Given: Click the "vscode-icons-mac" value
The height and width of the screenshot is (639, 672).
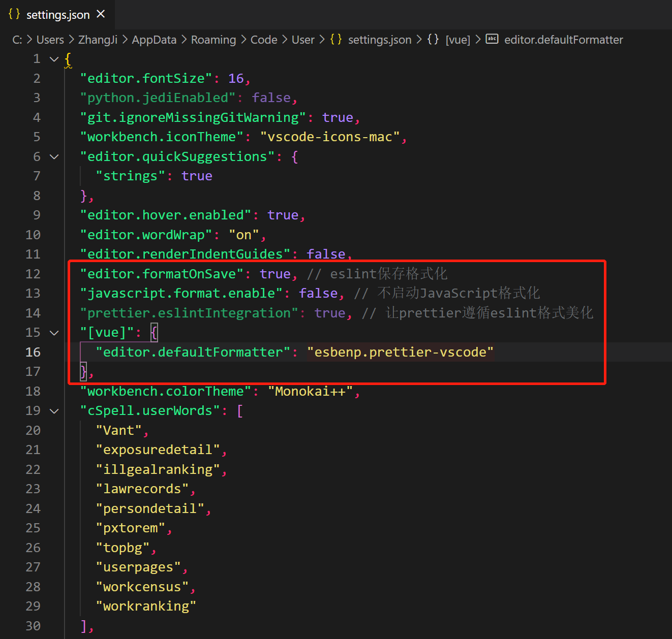Looking at the screenshot, I should tap(330, 137).
